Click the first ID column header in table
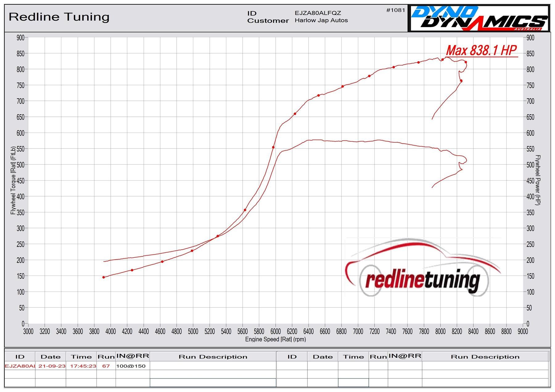The height and width of the screenshot is (392, 555). click(x=20, y=357)
